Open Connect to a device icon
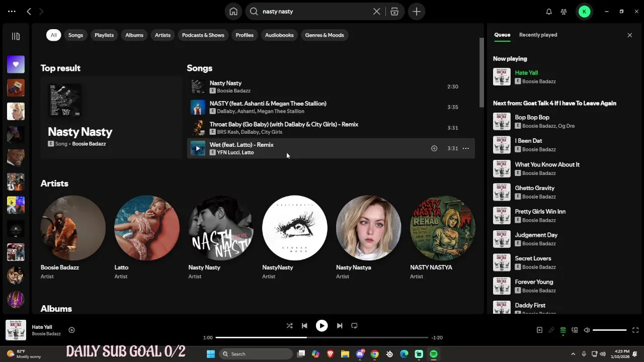 coord(575,330)
